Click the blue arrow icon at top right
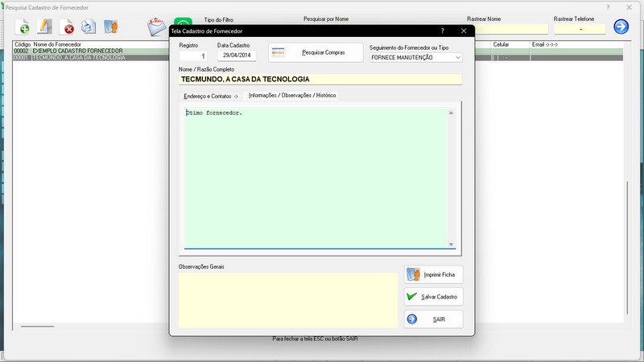 coord(621,27)
